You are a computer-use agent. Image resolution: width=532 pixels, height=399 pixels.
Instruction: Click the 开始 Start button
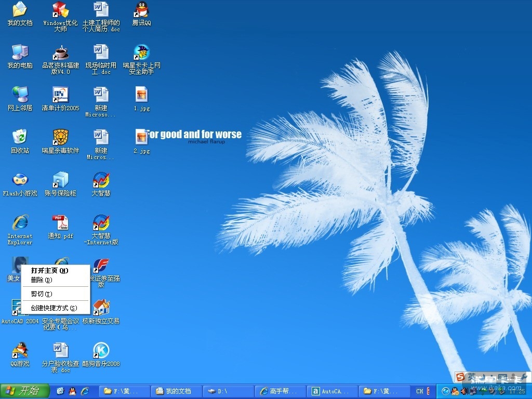[24, 391]
